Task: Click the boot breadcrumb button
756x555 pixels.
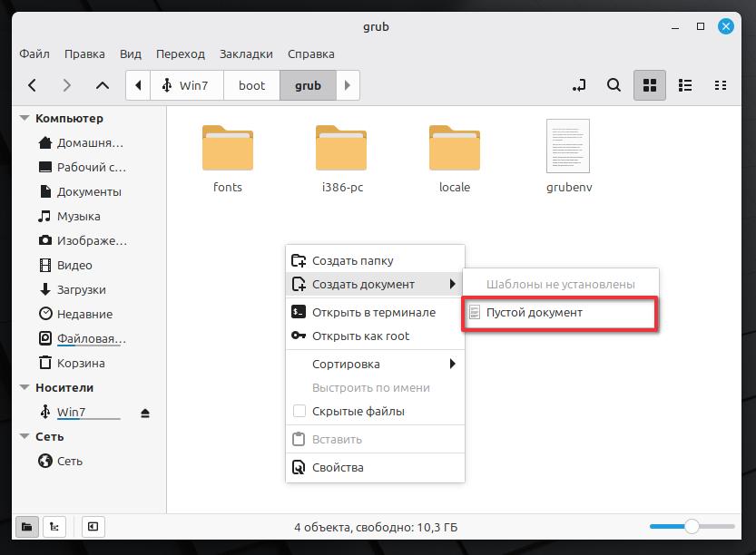Action: click(251, 85)
